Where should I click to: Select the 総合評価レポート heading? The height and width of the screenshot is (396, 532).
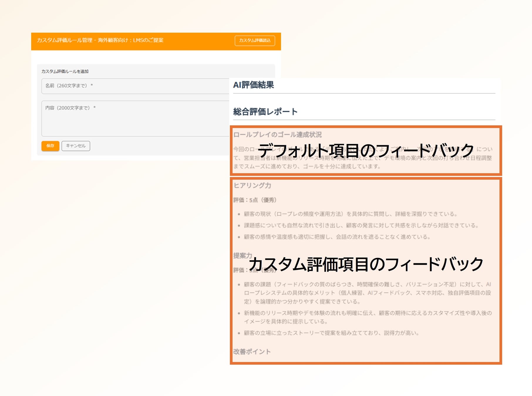[x=265, y=111]
